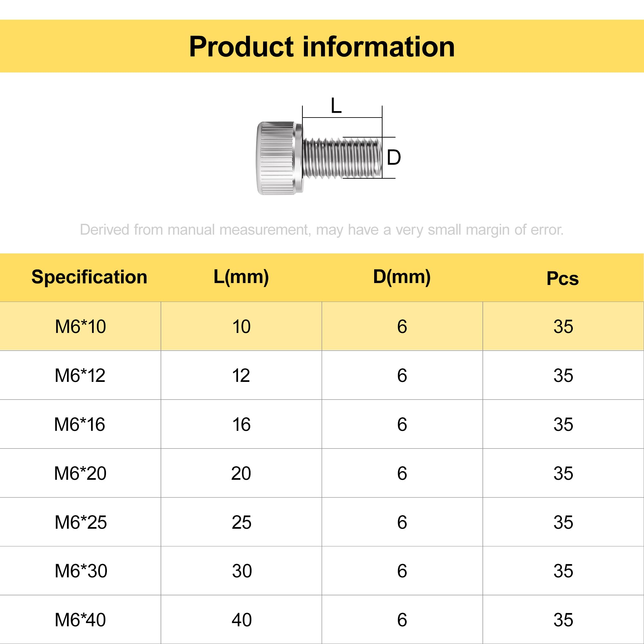Click the 35 Pcs cell in highlighted M6*10 row

pos(563,326)
